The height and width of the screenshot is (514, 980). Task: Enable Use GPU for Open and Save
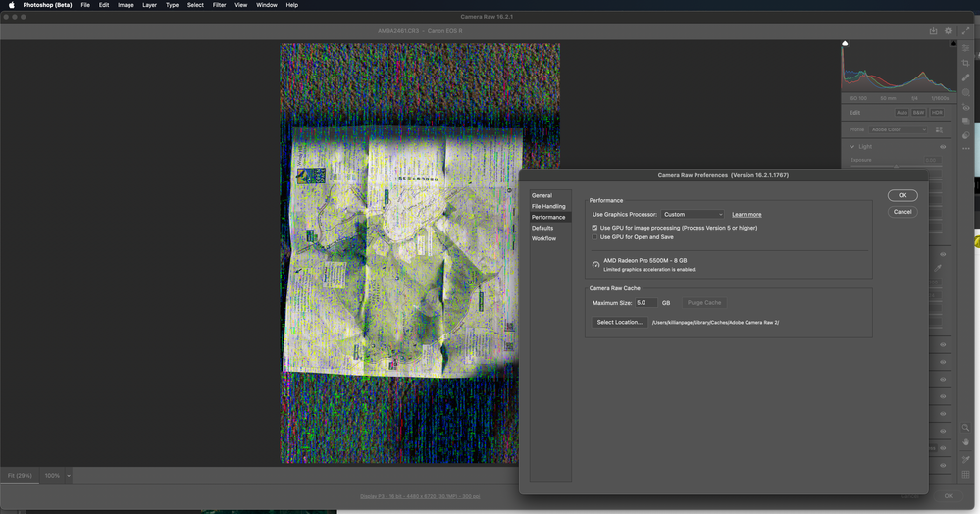pos(594,237)
